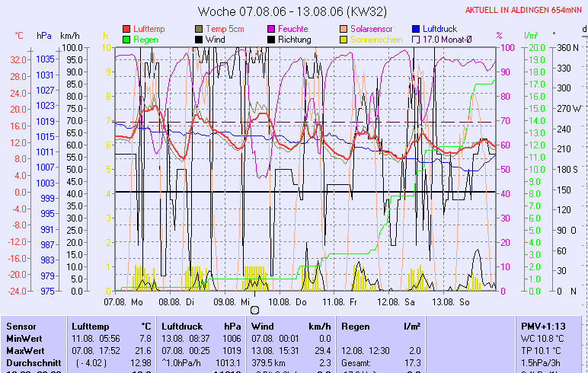Click the black Wind legend square
This screenshot has height=373, width=588.
pos(199,39)
